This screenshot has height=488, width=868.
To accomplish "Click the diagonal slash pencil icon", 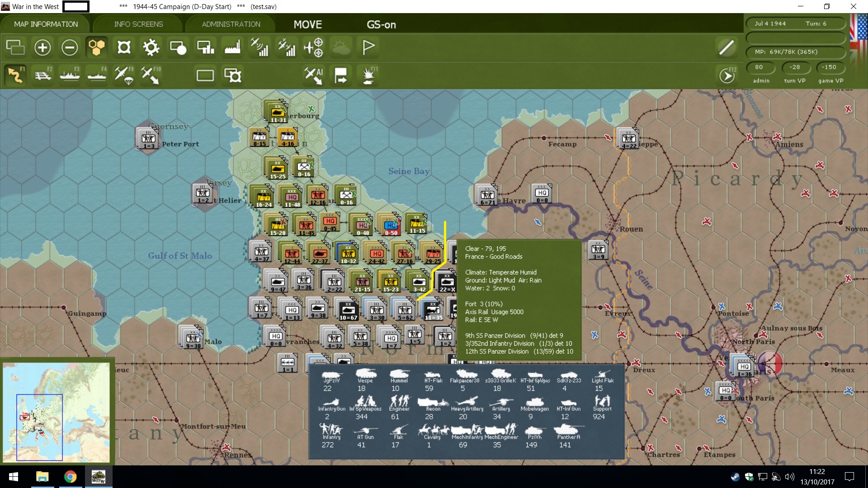I will coord(726,47).
